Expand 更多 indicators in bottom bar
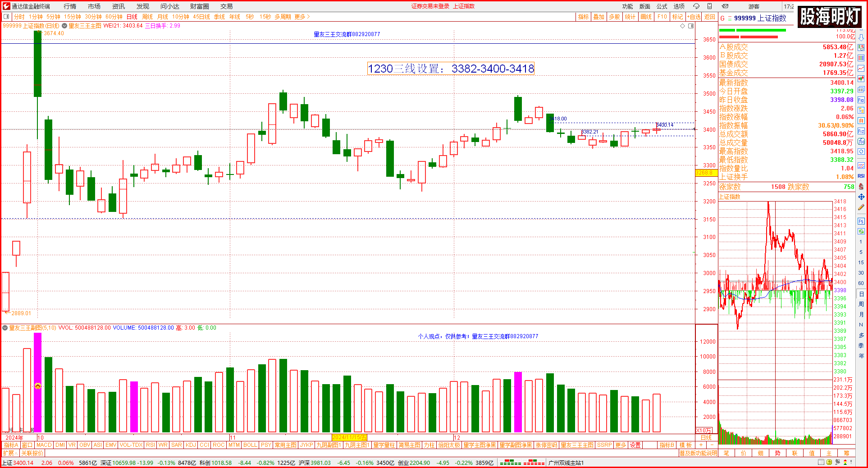The width and height of the screenshot is (868, 468). pos(621,445)
